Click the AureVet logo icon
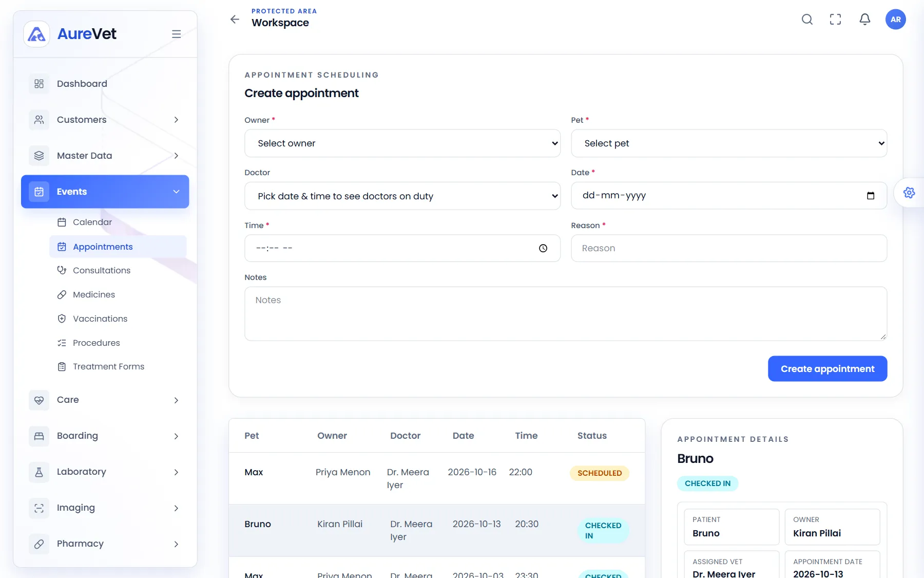This screenshot has height=578, width=924. coord(36,34)
